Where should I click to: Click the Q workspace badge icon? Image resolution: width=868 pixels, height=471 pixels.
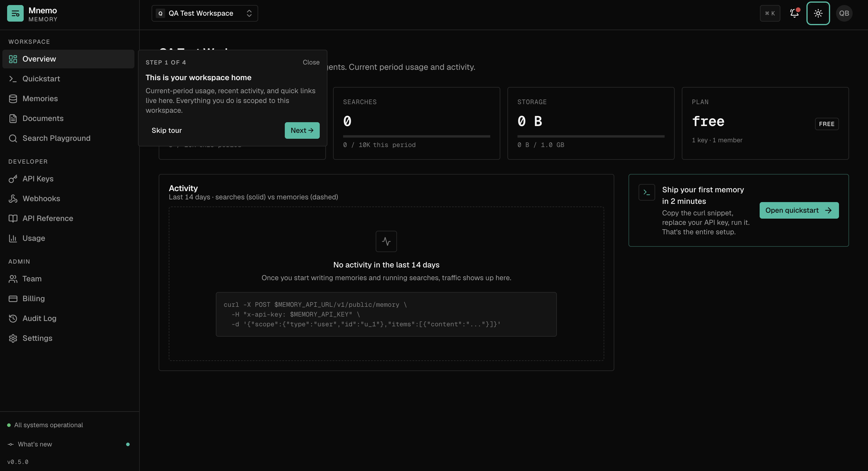point(160,14)
